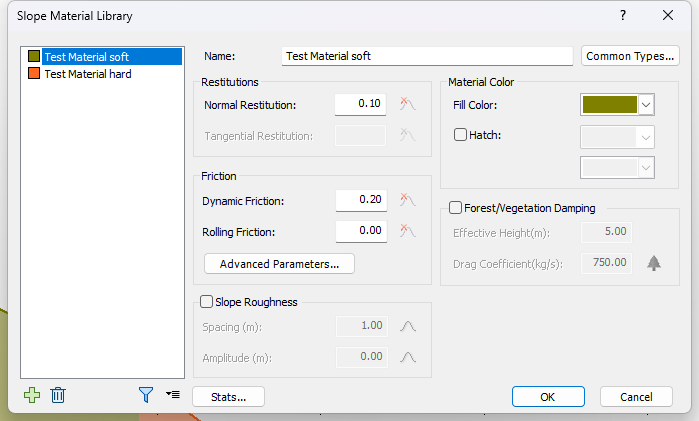Open the hatch color dropdown below Hatch pattern
The image size is (699, 421).
click(x=617, y=168)
